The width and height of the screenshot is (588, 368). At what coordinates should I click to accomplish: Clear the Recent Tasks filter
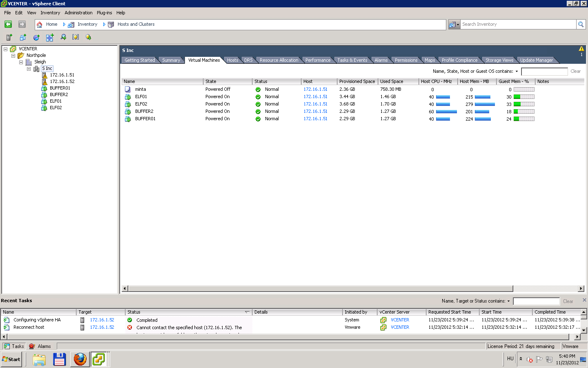(568, 301)
